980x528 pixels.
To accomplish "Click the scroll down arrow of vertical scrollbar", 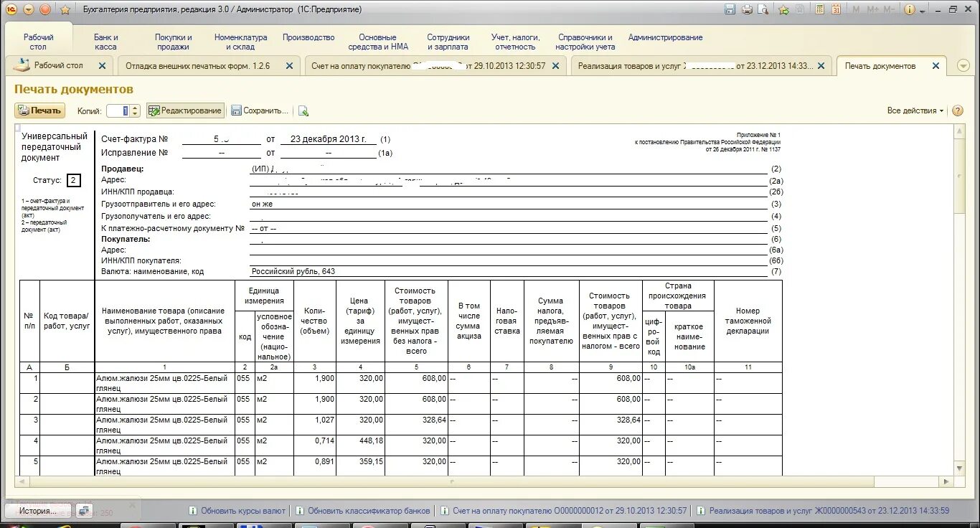I will [x=961, y=469].
